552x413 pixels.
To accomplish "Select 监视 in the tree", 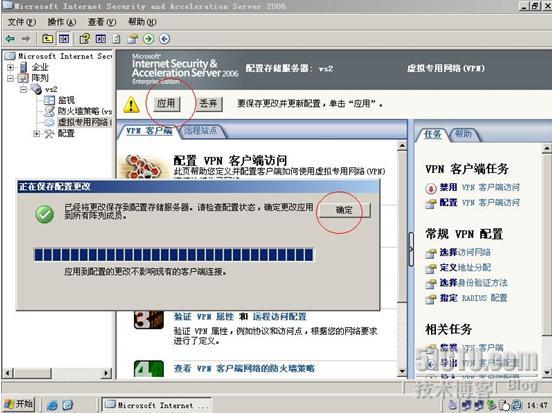I will tap(66, 100).
